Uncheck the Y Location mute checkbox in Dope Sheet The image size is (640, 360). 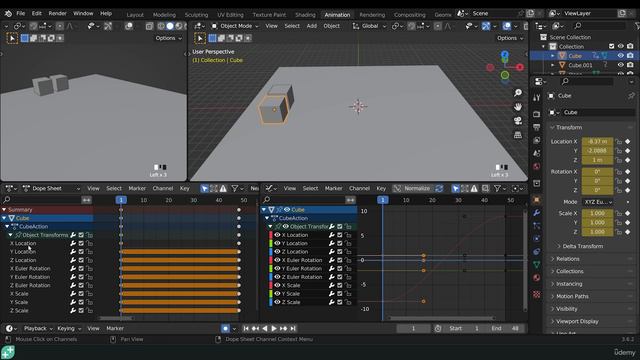click(81, 252)
